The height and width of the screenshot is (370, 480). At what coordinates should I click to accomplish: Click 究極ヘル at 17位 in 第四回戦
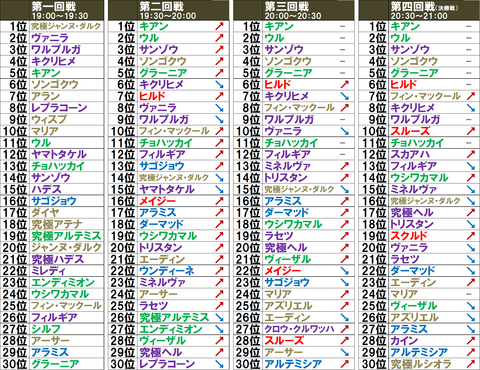(x=412, y=213)
